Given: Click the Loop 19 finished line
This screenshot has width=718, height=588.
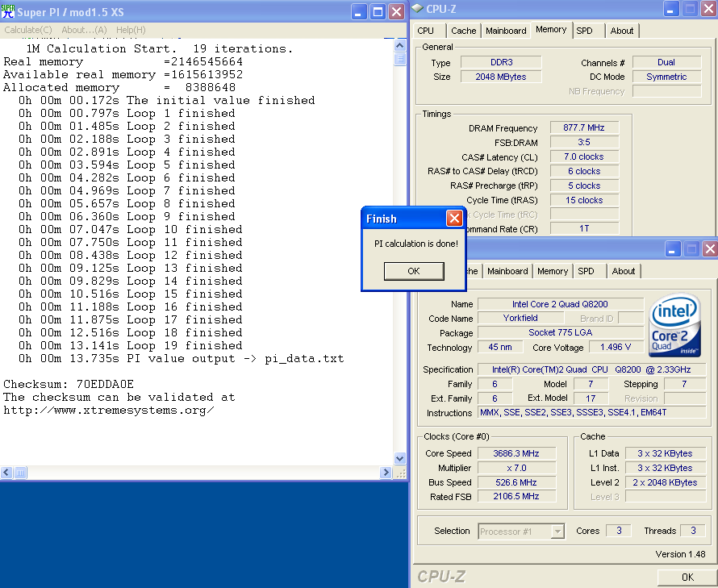Looking at the screenshot, I should (x=131, y=345).
